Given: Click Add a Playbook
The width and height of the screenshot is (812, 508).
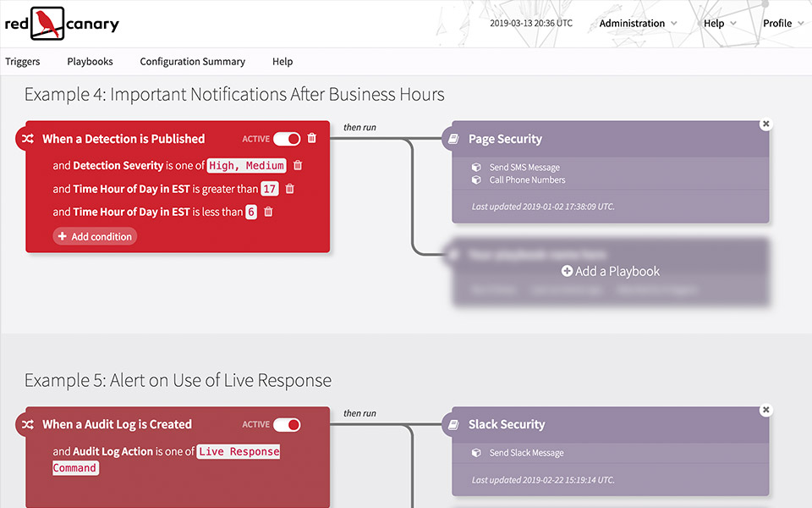Looking at the screenshot, I should point(611,272).
